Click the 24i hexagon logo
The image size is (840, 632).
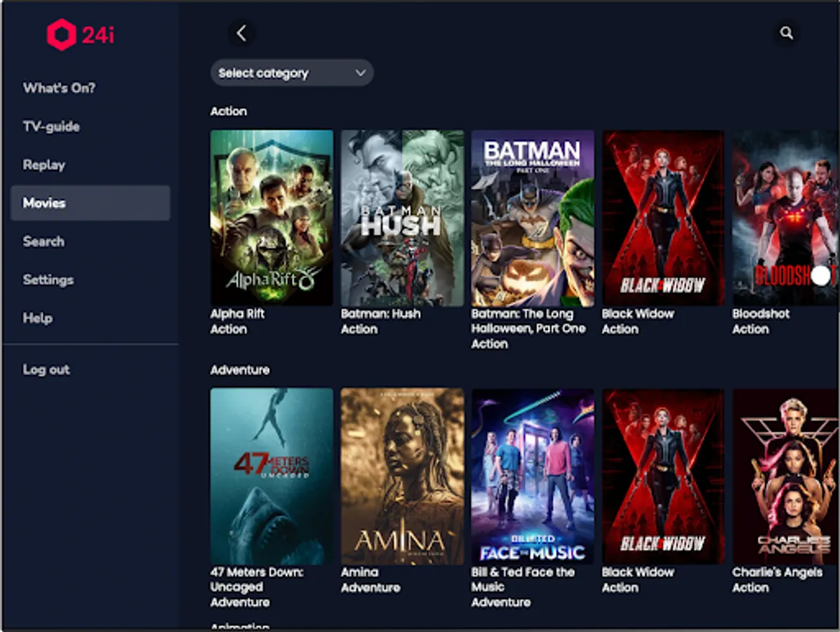[61, 35]
